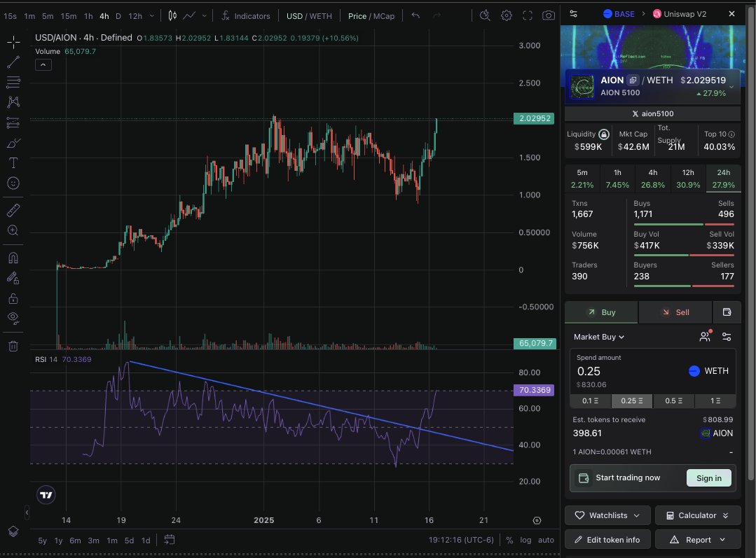Take a chart snapshot with camera icon

click(x=549, y=15)
